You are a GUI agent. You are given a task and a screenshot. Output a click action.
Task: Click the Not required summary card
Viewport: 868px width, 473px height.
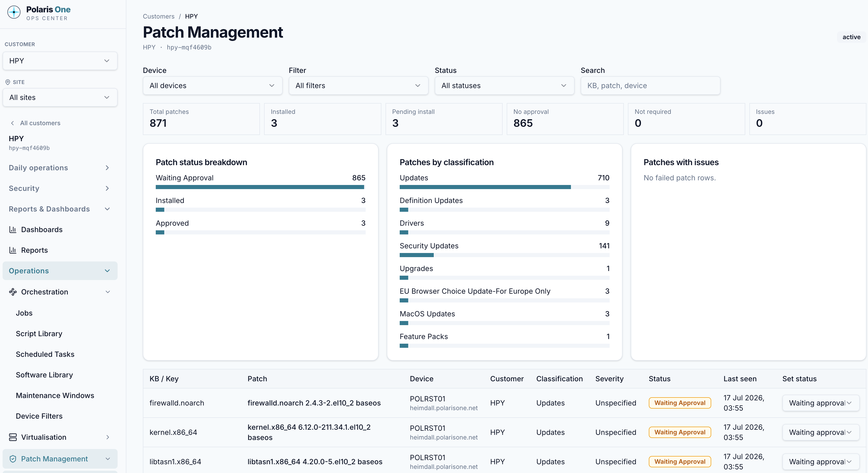(x=686, y=119)
